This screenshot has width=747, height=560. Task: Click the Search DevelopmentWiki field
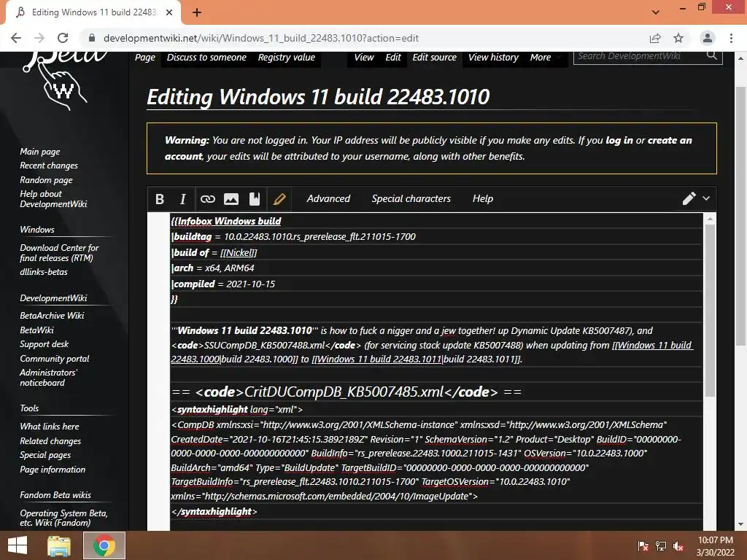click(640, 55)
